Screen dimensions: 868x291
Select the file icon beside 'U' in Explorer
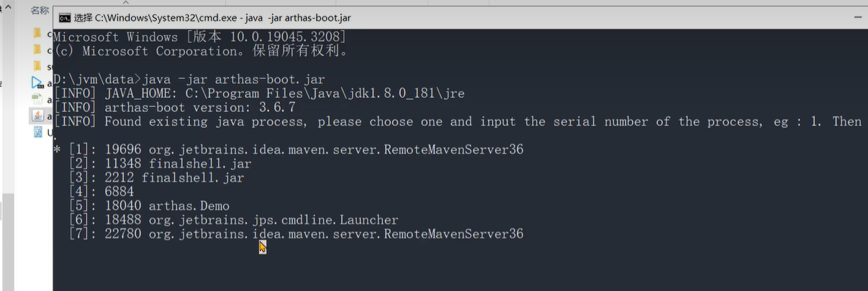coord(37,132)
